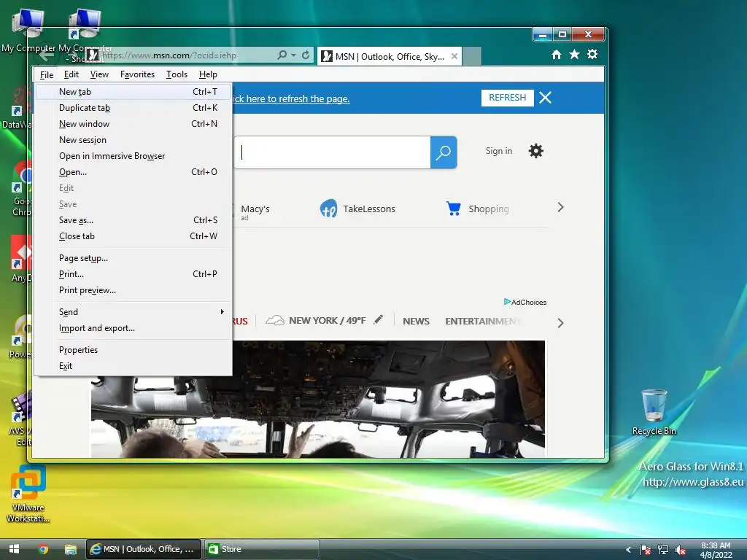Switch to MSN Internet Explorer taskbar item
Screen dimensions: 747x560
[144, 549]
